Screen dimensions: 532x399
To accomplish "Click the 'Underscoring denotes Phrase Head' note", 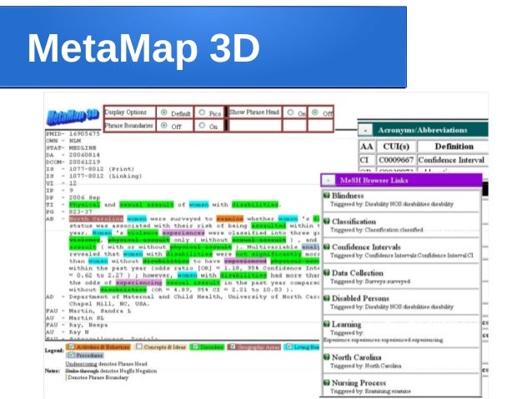I will tap(106, 364).
